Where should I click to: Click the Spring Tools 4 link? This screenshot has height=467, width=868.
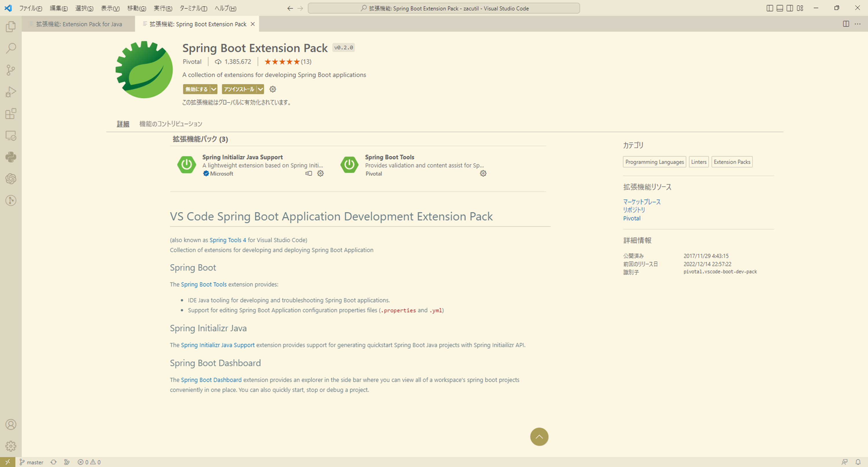228,240
